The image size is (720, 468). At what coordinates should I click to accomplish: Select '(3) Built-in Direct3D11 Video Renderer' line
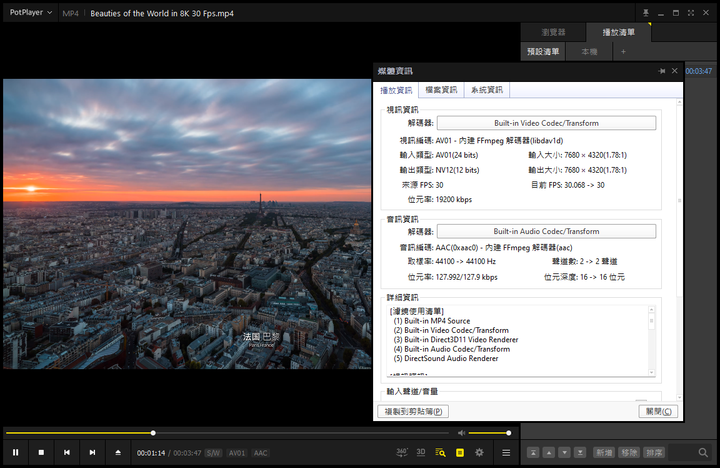pyautogui.click(x=456, y=339)
